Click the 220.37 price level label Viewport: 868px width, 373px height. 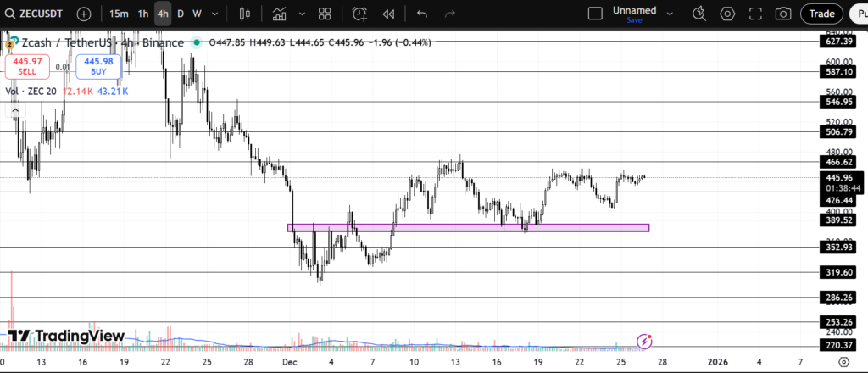(x=839, y=347)
